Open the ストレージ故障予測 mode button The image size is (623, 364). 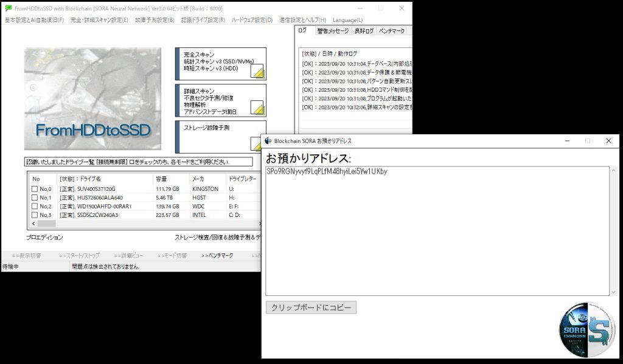pyautogui.click(x=221, y=137)
